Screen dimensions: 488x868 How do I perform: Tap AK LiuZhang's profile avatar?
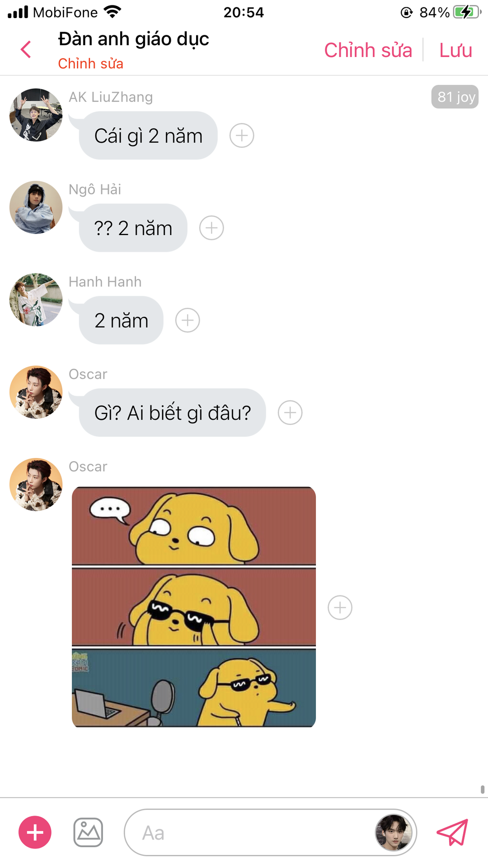[x=36, y=115]
